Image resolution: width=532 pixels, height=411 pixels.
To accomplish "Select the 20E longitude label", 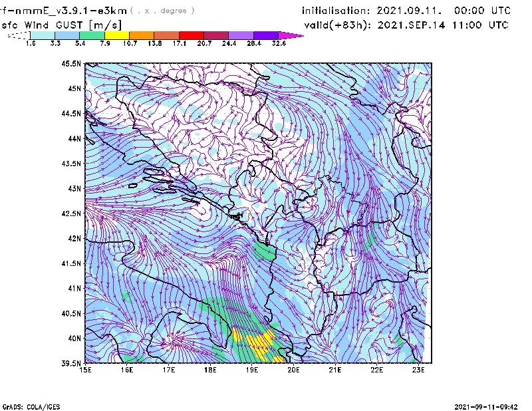I will (x=293, y=370).
